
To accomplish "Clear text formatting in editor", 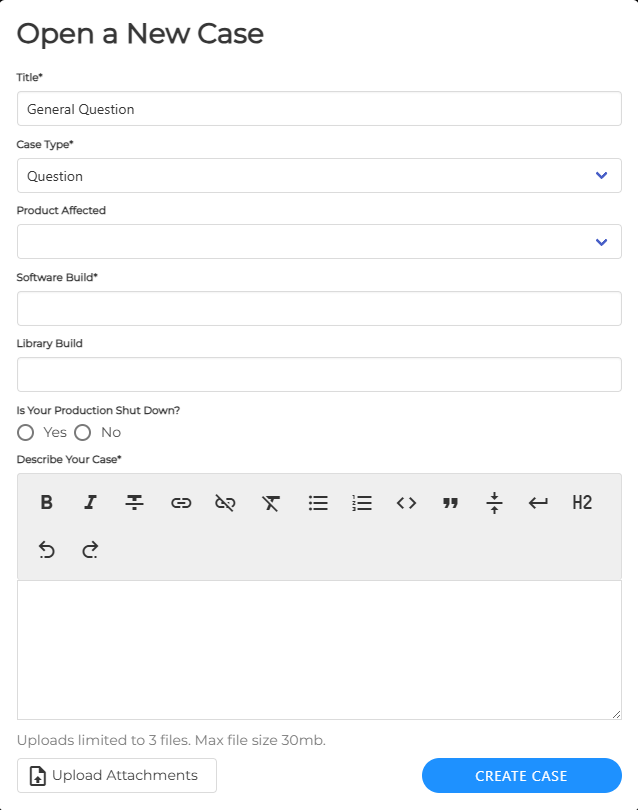I will [x=270, y=502].
